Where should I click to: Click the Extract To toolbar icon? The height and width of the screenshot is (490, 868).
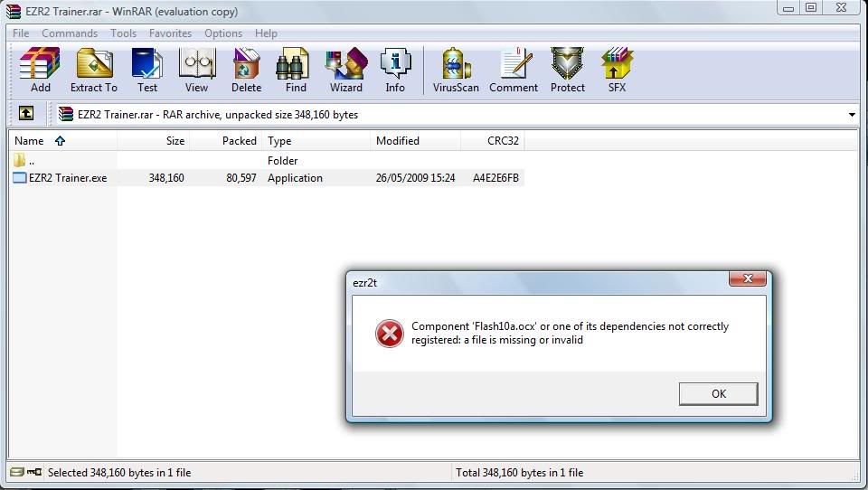(x=94, y=70)
